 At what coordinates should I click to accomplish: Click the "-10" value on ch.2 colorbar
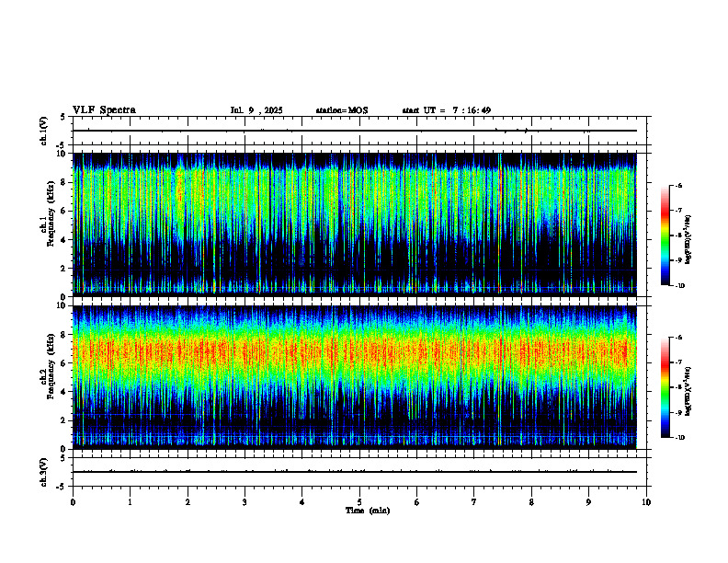tap(680, 438)
